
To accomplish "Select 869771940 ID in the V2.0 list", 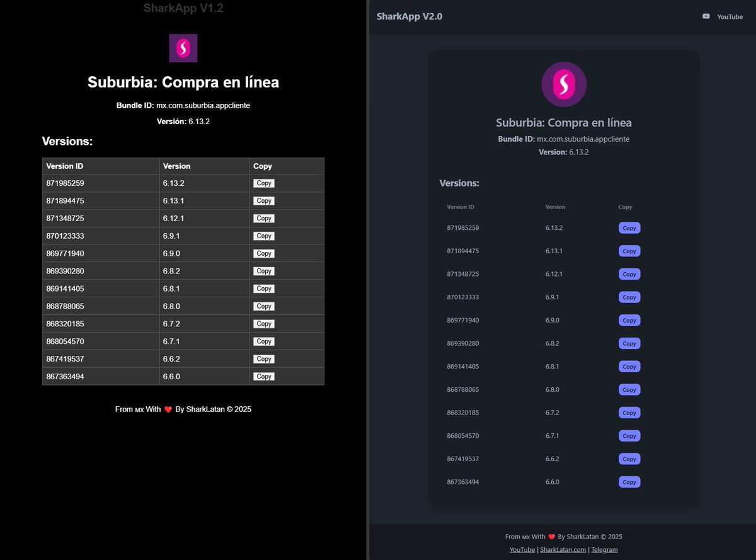I will pyautogui.click(x=463, y=320).
